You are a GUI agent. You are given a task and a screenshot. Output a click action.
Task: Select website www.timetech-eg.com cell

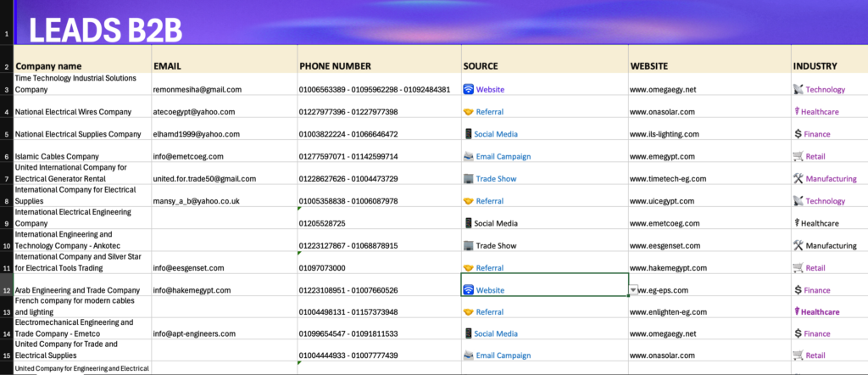[x=709, y=173]
